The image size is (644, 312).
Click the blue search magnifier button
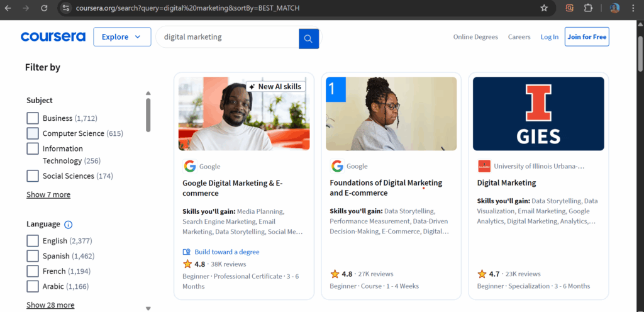(x=309, y=39)
